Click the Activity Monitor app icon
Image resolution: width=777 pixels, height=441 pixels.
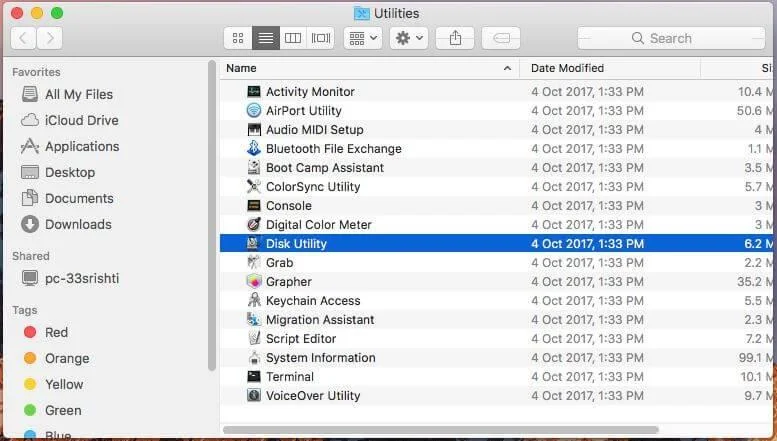point(254,92)
